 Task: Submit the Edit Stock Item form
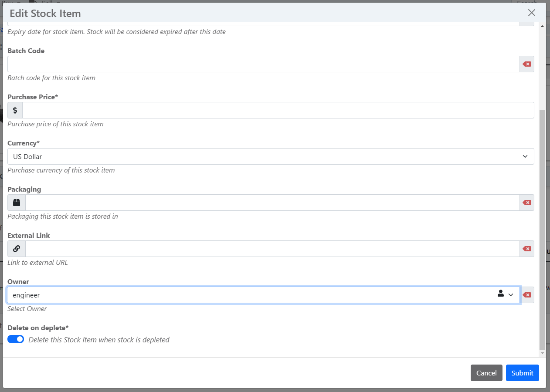[522, 373]
